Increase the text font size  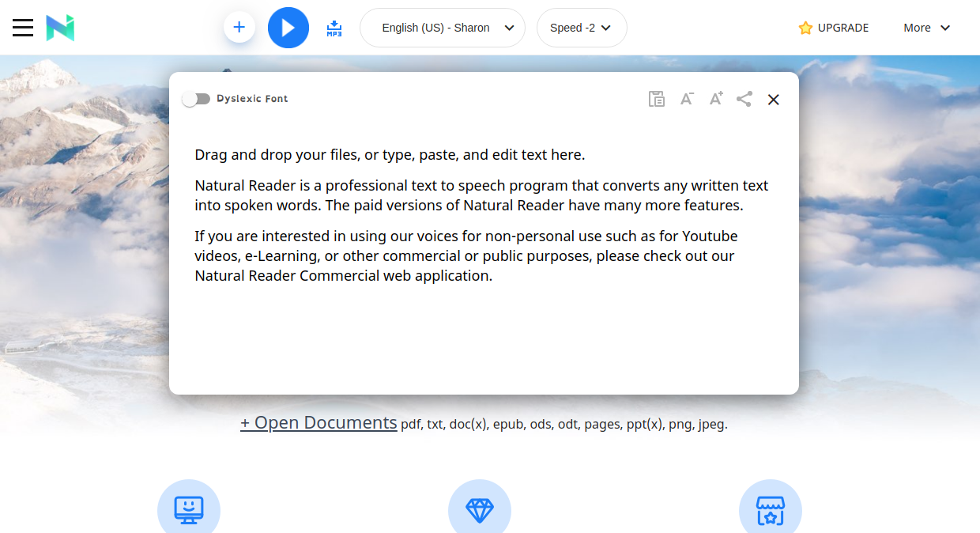pyautogui.click(x=716, y=99)
